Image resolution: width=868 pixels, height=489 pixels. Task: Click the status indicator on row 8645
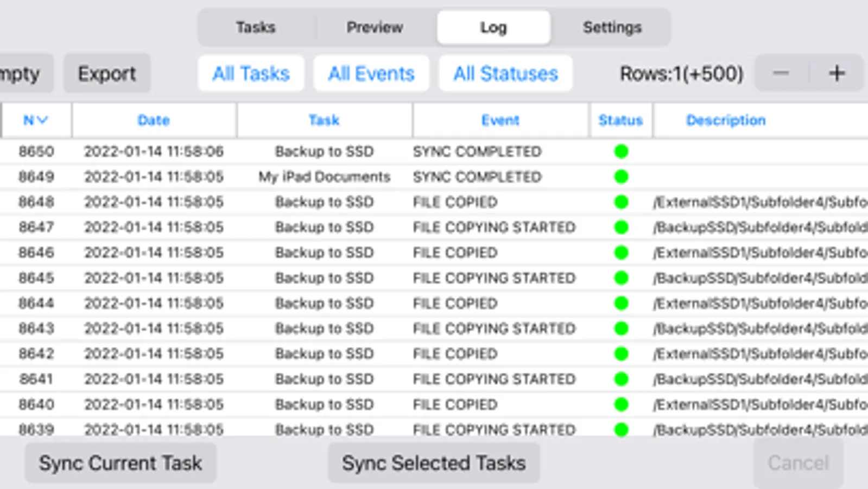pos(621,278)
